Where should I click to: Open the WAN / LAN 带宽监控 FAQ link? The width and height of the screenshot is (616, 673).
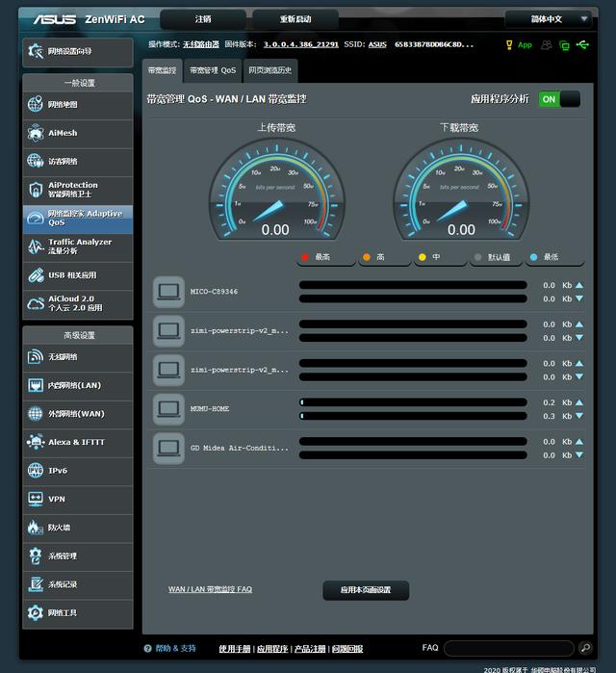pos(210,589)
